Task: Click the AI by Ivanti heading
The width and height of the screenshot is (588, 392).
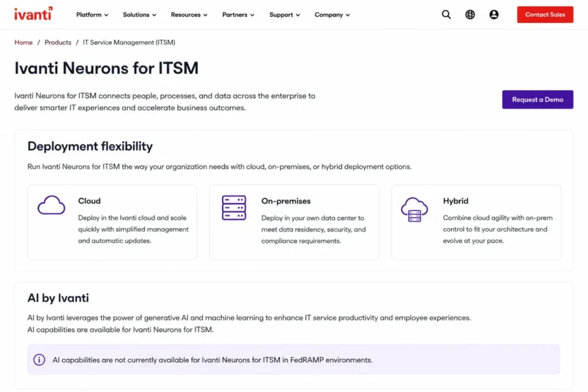Action: 58,298
